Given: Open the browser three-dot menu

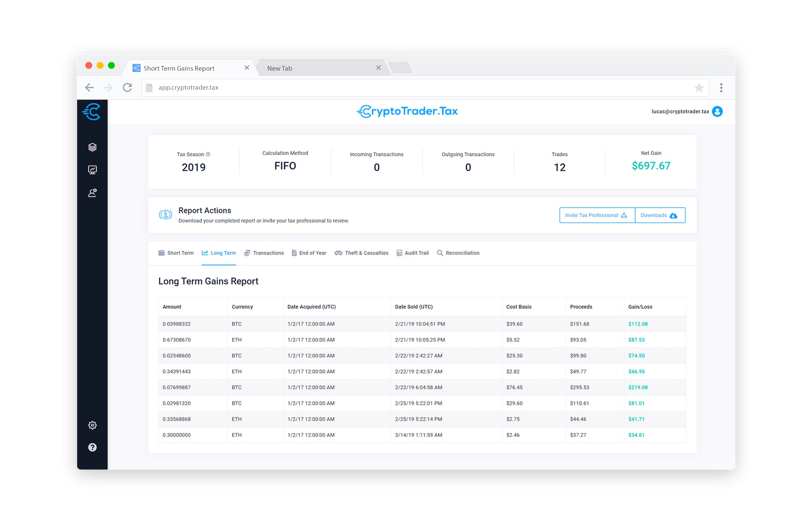Looking at the screenshot, I should tap(721, 87).
